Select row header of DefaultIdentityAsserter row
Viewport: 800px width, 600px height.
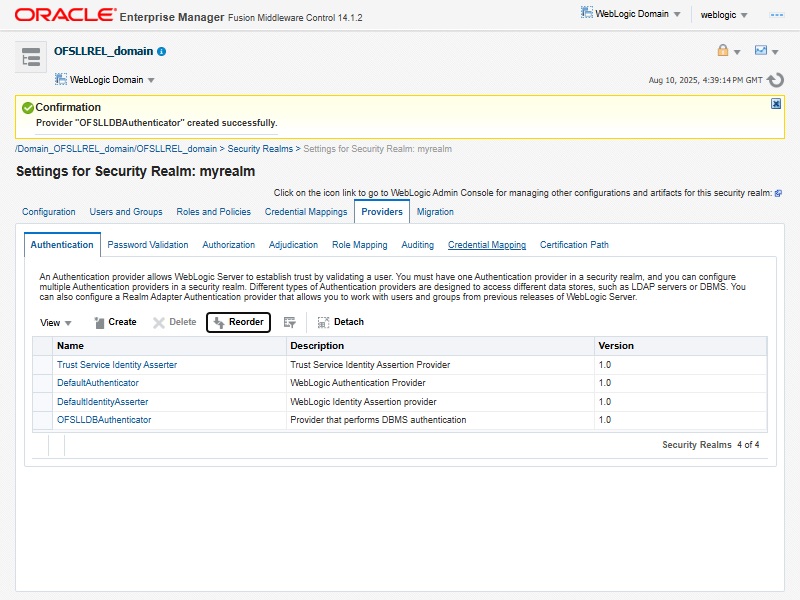pos(42,402)
